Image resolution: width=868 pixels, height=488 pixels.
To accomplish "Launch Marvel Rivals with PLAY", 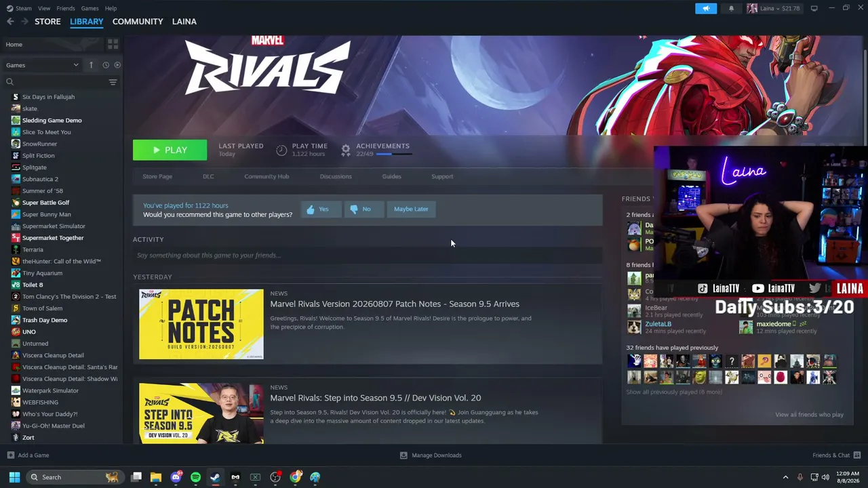I will (170, 150).
